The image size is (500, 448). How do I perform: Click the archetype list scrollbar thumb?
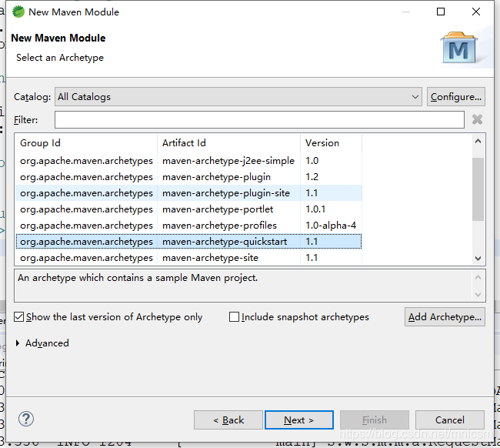(x=478, y=189)
